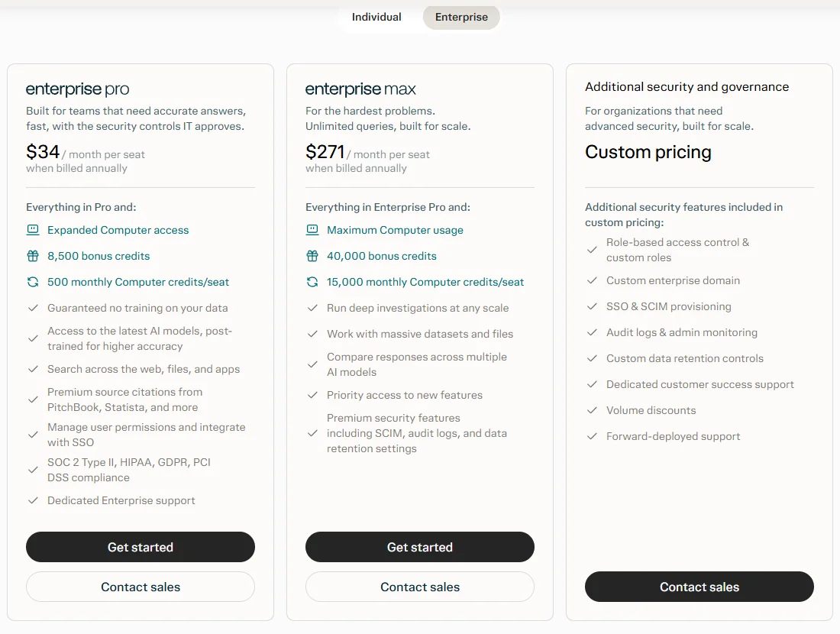This screenshot has width=840, height=634.
Task: Click the "15,000 monthly Computer credits/seat" text
Action: pyautogui.click(x=425, y=282)
